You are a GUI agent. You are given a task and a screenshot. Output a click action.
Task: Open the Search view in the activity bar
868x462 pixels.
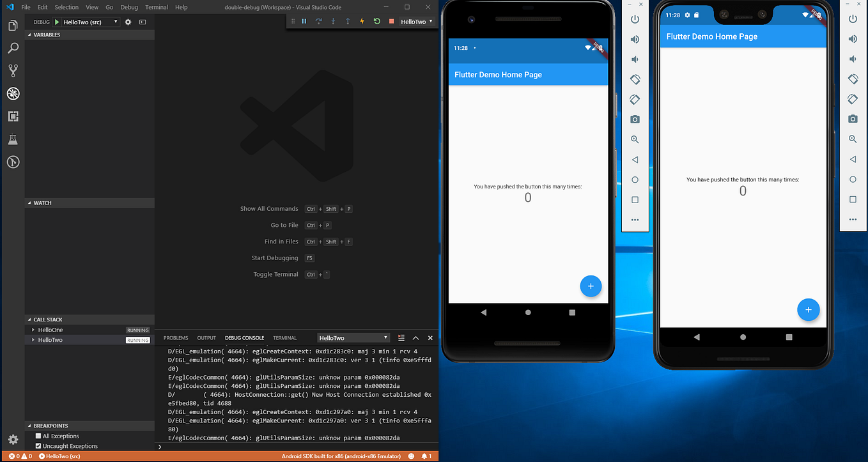pos(13,48)
